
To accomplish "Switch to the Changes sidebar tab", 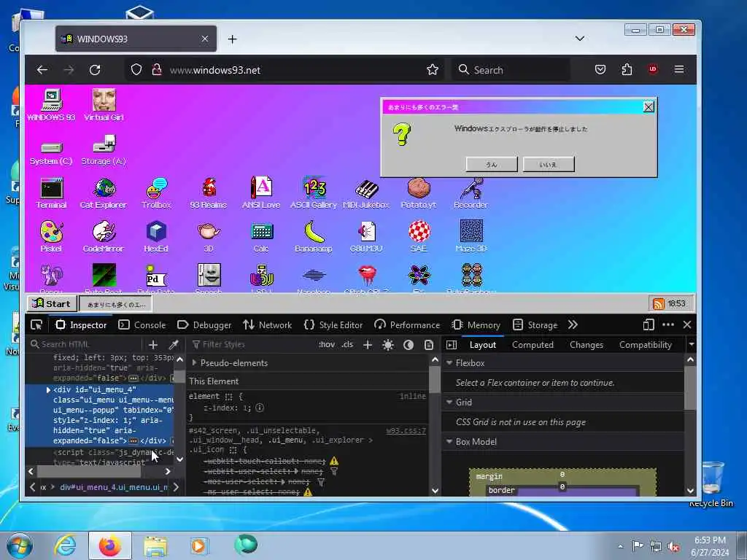I will [587, 345].
